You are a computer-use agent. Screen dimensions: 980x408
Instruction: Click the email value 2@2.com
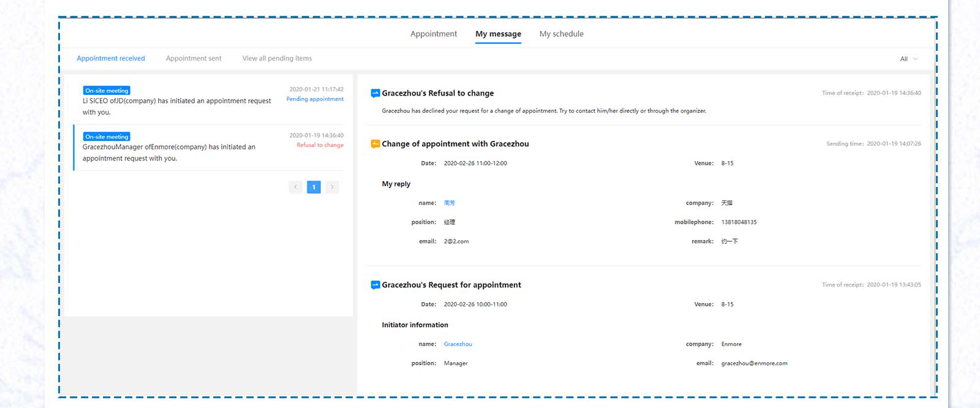click(456, 241)
